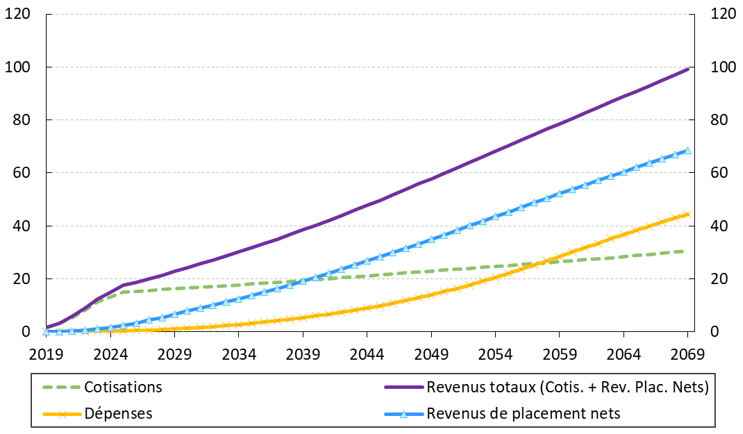Click the purple Revenus totaux legend swatch

(x=404, y=388)
